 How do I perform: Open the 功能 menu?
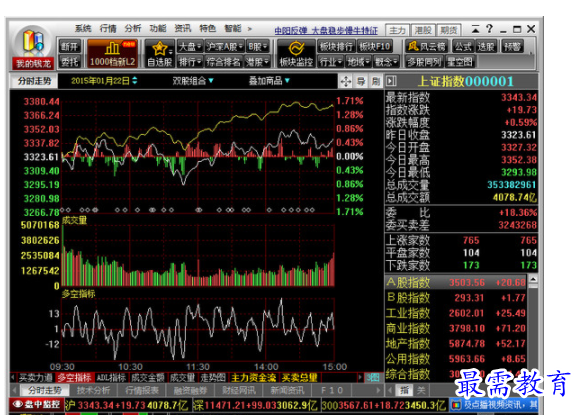[158, 28]
